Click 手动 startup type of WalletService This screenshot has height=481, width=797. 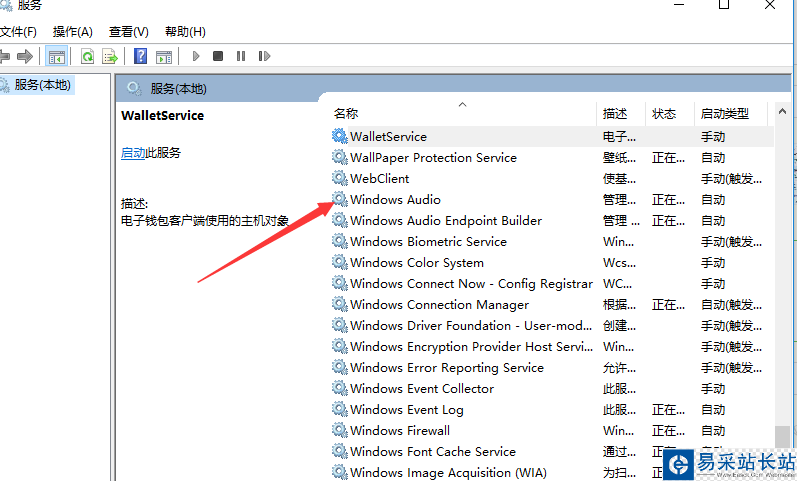pos(713,137)
